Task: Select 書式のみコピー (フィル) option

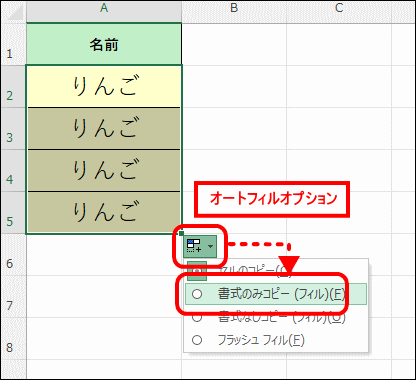Action: [x=276, y=294]
